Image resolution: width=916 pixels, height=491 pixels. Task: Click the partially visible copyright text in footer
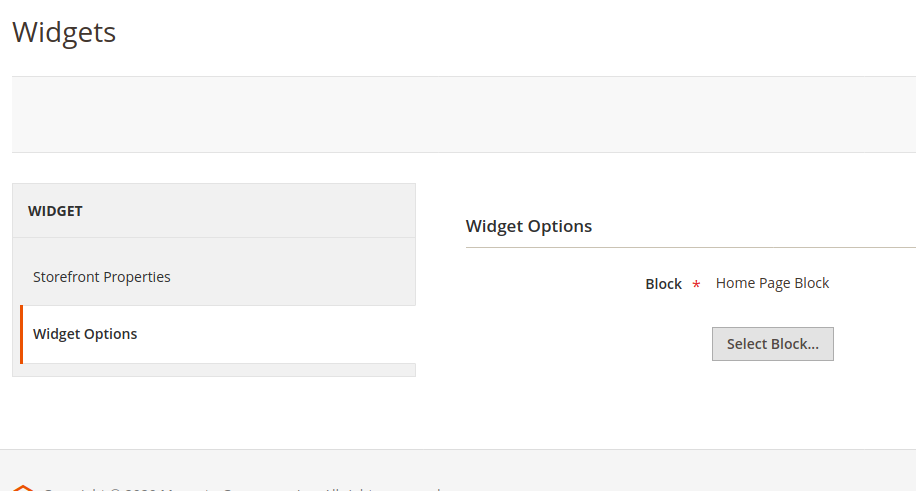(x=240, y=488)
